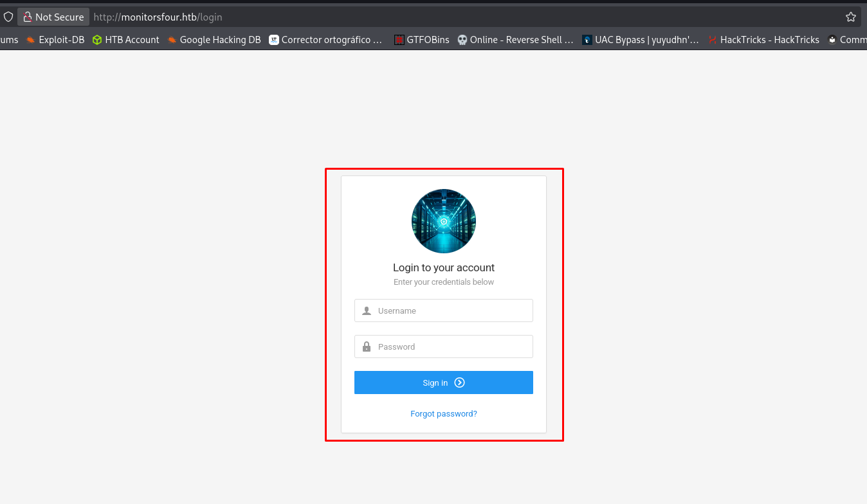867x504 pixels.
Task: Open the Not Secure connection info badge
Action: pyautogui.click(x=53, y=17)
